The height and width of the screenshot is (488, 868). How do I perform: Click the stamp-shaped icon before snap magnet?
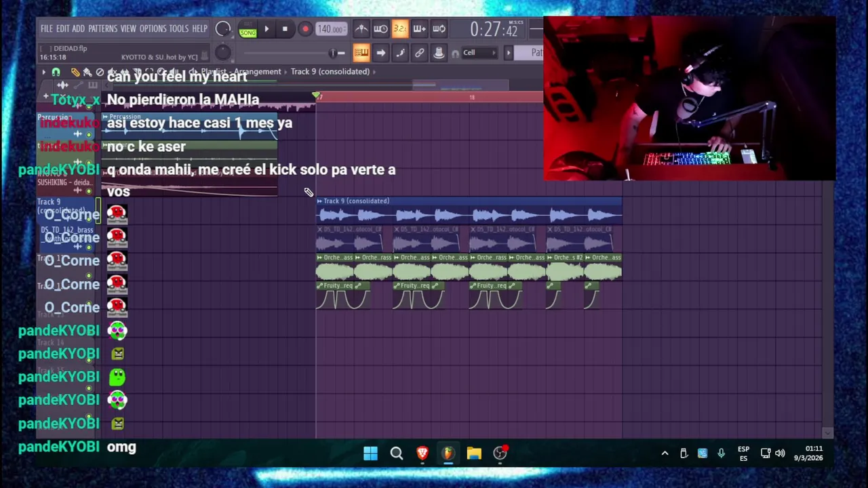coord(439,53)
